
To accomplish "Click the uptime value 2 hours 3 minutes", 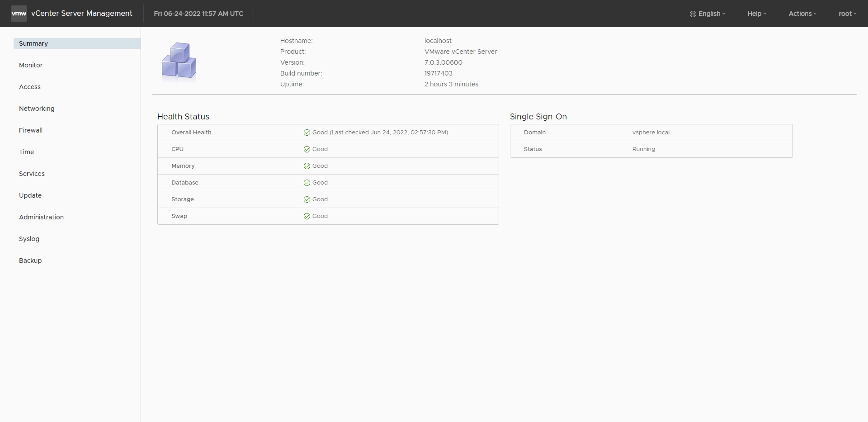I will point(451,84).
